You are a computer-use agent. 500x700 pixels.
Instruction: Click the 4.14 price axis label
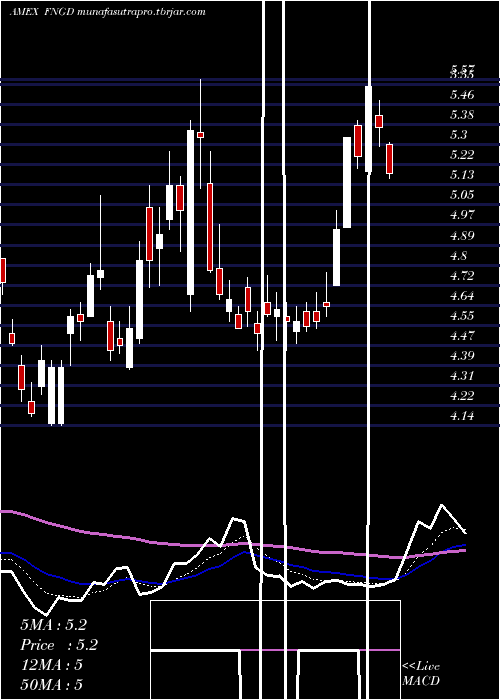click(462, 416)
